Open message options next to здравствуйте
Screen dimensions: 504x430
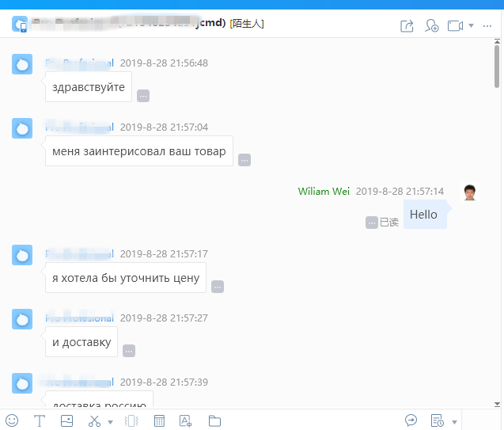tap(143, 96)
